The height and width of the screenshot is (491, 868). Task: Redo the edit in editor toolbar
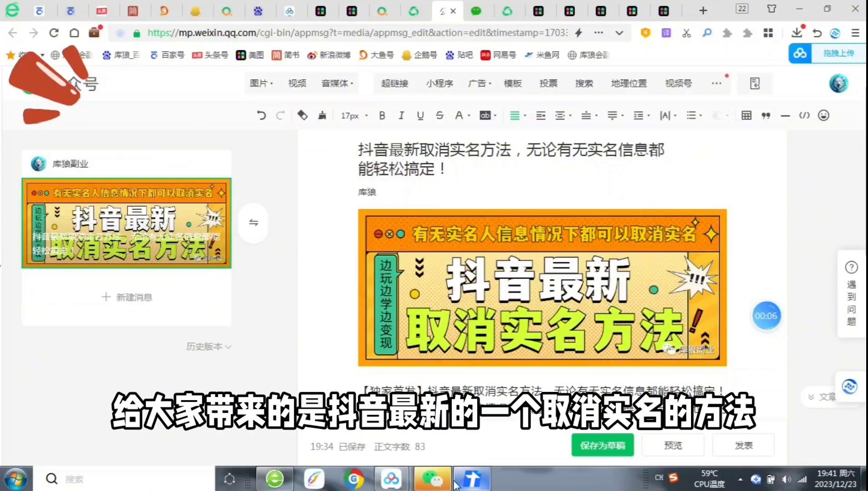(x=280, y=115)
